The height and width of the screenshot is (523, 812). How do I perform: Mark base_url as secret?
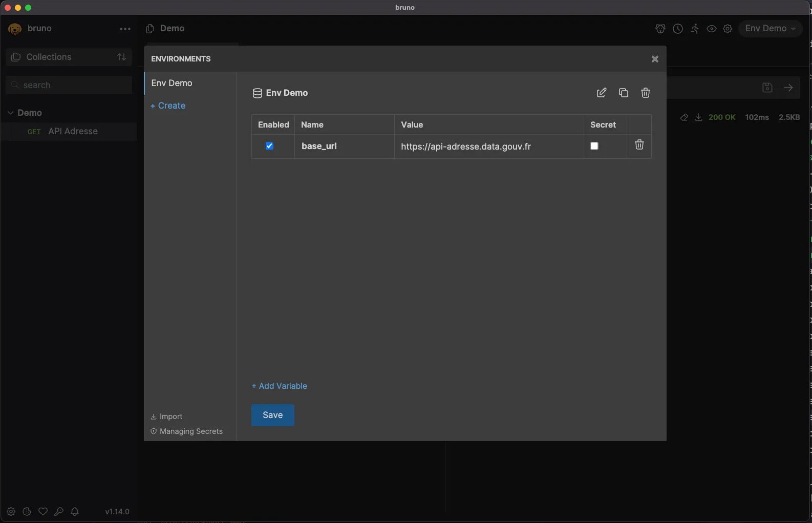(594, 146)
